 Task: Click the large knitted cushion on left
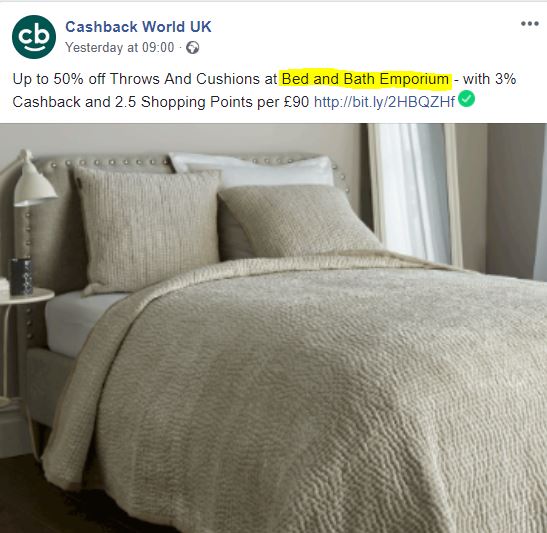[x=148, y=230]
